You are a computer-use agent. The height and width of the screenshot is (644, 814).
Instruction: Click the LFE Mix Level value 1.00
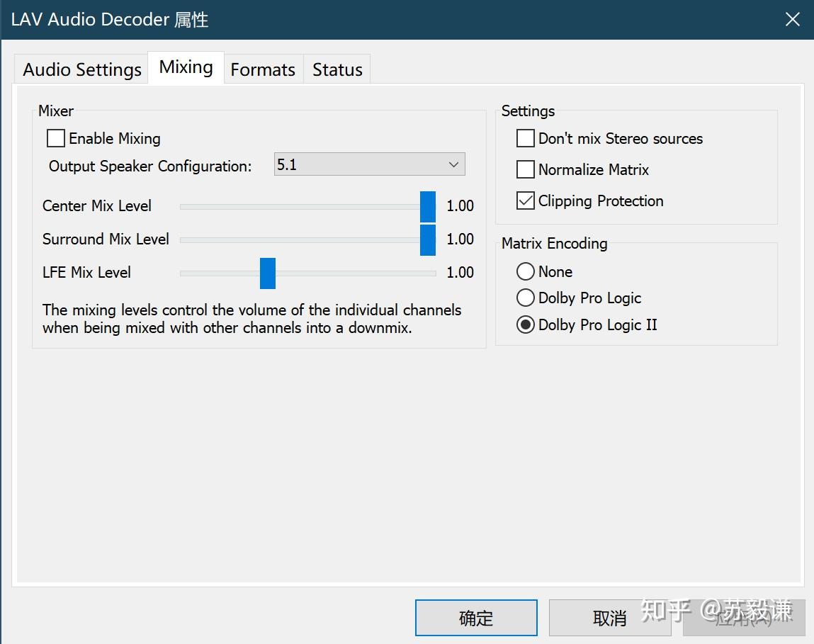[x=460, y=272]
